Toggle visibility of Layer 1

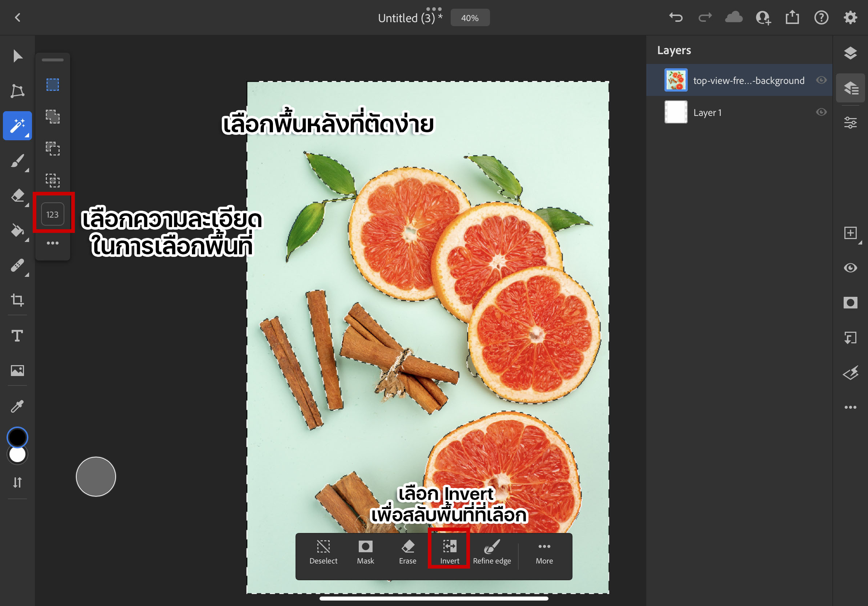pos(821,112)
